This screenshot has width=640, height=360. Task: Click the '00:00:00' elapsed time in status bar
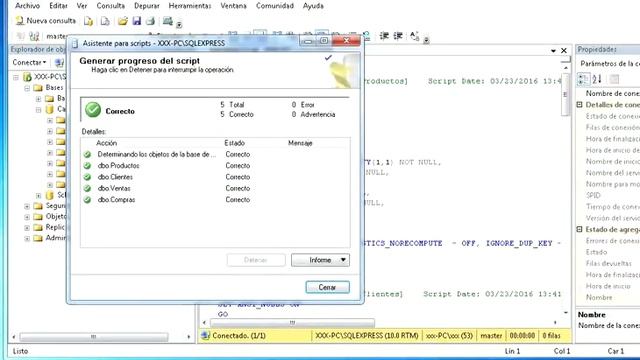[x=522, y=336]
